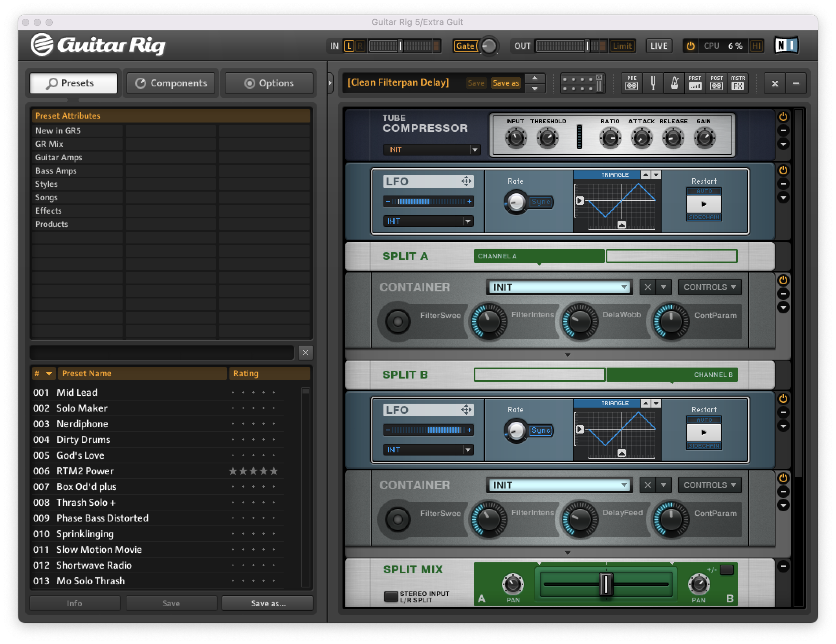Click the Split Mix A/B crossfader handle
Viewport: 836px width, 644px height.
605,584
